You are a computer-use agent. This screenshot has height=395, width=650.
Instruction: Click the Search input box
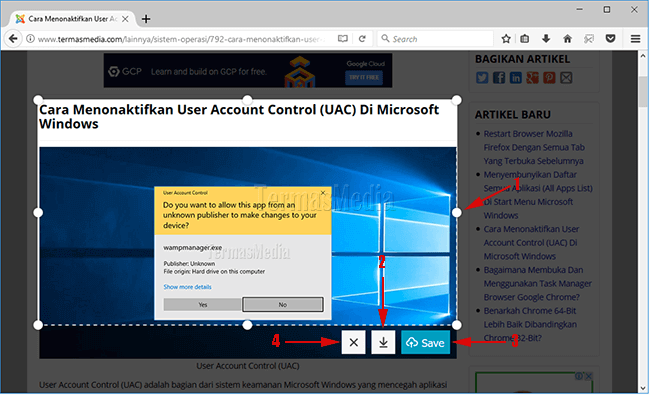pyautogui.click(x=435, y=39)
